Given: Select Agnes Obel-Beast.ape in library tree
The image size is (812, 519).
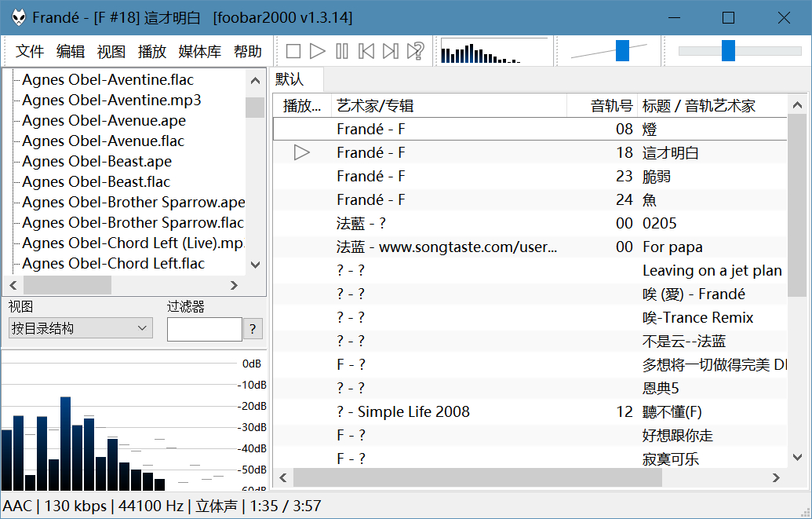Looking at the screenshot, I should 96,161.
